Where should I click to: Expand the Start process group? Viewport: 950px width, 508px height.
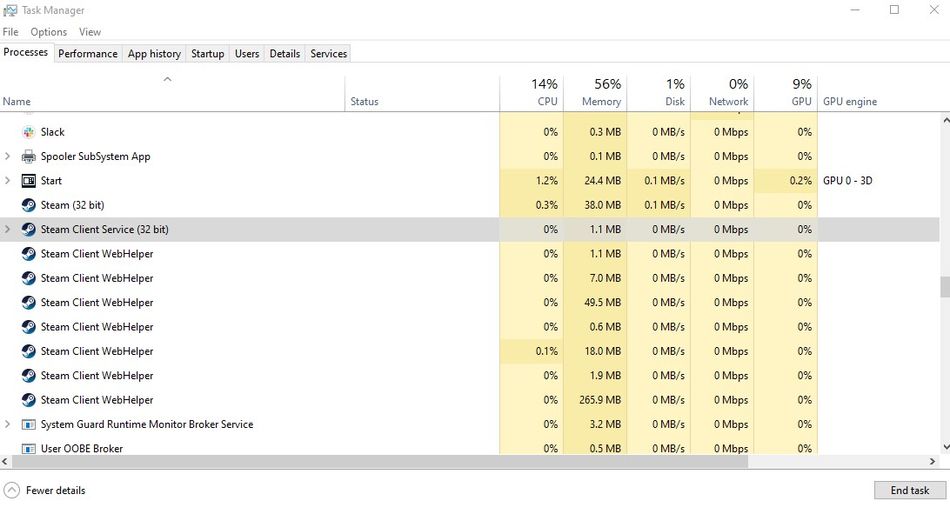click(x=7, y=181)
